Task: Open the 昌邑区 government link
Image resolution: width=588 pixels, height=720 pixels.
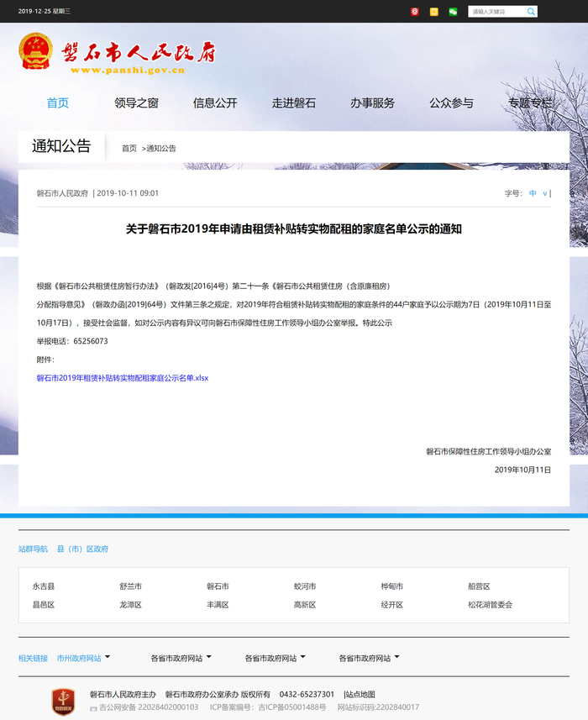Action: [x=44, y=605]
